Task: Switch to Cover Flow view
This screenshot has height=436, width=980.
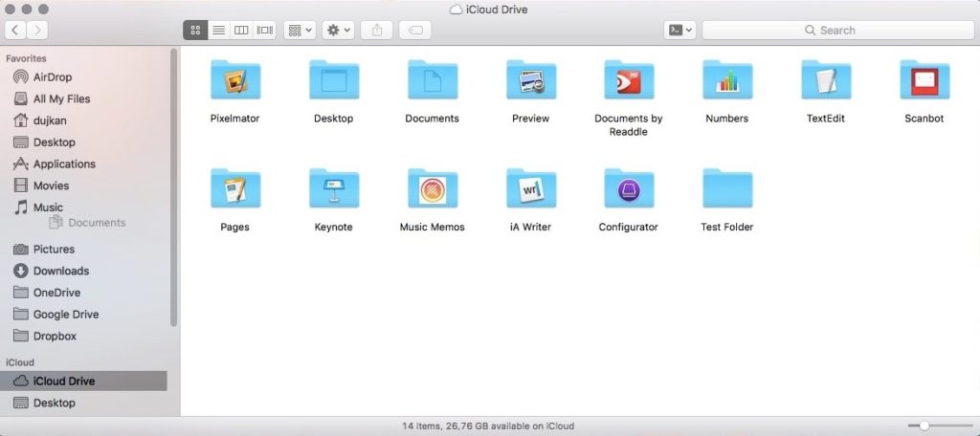Action: click(x=265, y=30)
